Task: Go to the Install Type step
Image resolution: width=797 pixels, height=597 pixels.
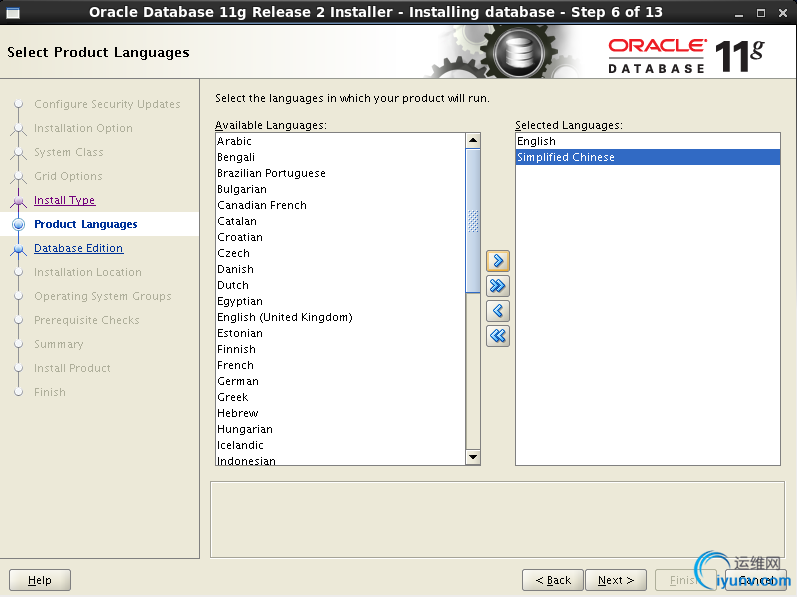Action: (65, 200)
